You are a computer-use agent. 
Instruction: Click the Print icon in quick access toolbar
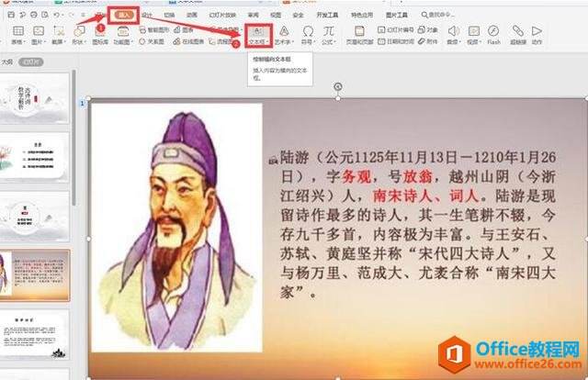tap(34, 15)
